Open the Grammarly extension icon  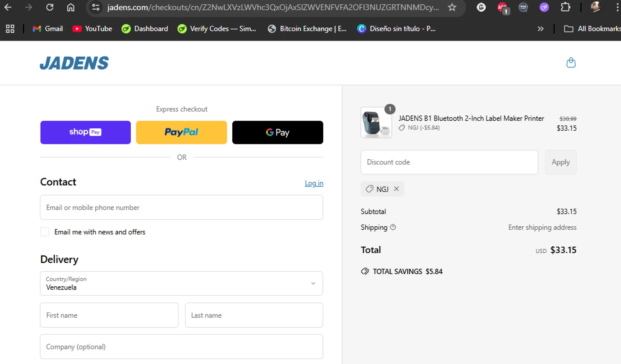[481, 7]
